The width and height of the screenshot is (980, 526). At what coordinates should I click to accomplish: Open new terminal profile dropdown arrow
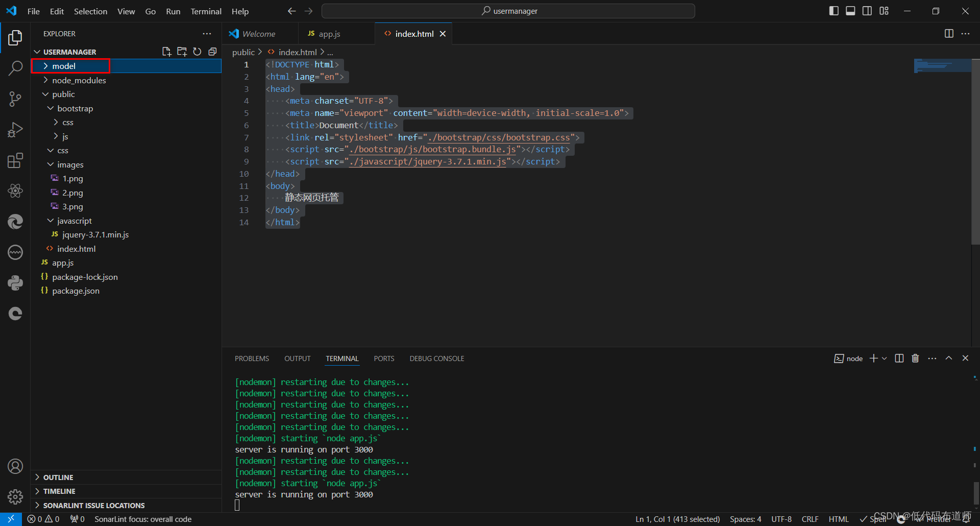pos(885,358)
